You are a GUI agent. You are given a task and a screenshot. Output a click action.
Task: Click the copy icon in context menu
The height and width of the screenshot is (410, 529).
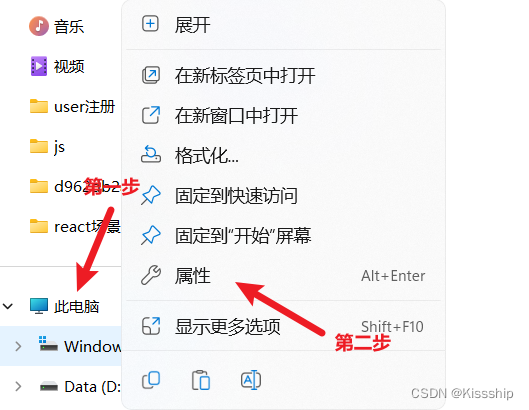point(151,380)
